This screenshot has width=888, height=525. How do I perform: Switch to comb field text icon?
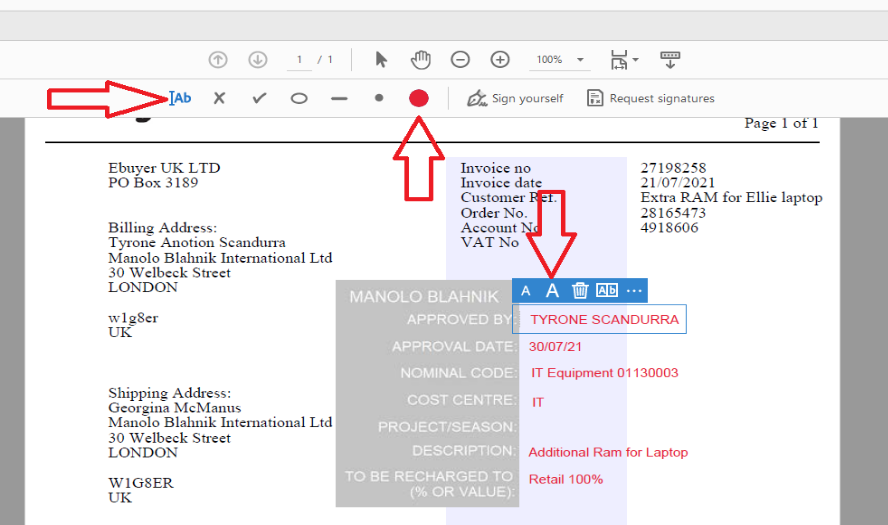(x=607, y=291)
